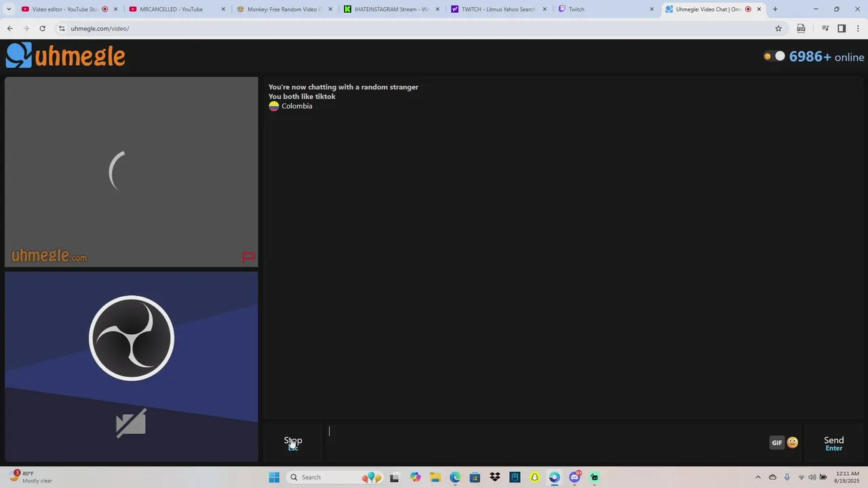Viewport: 868px width, 488px height.
Task: Expand the tab search dropdown
Action: point(8,9)
